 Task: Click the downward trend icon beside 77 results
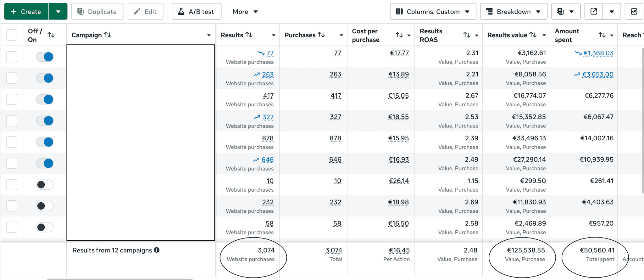(261, 53)
